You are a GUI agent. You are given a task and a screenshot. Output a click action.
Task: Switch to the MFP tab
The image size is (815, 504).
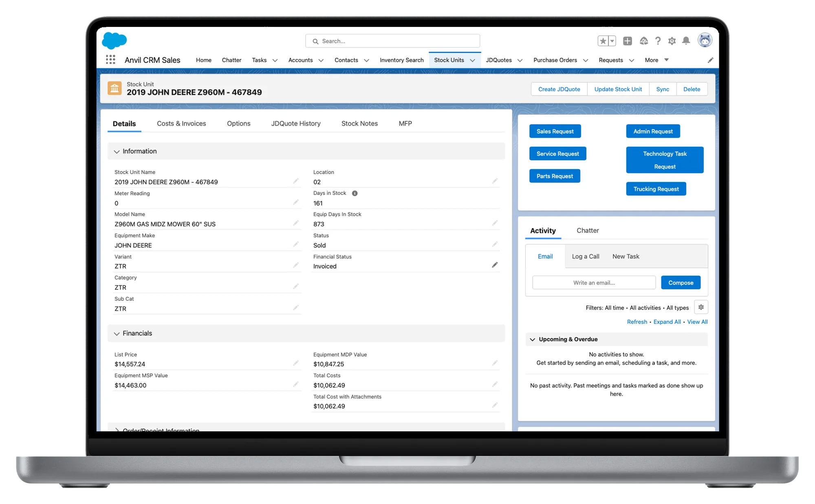point(405,123)
